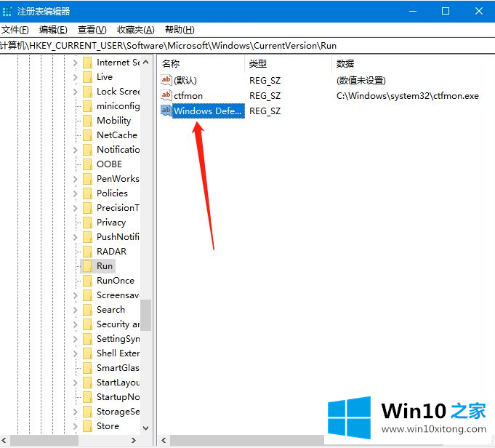This screenshot has height=448, width=495.
Task: Open the 文件(F) menu
Action: click(15, 30)
